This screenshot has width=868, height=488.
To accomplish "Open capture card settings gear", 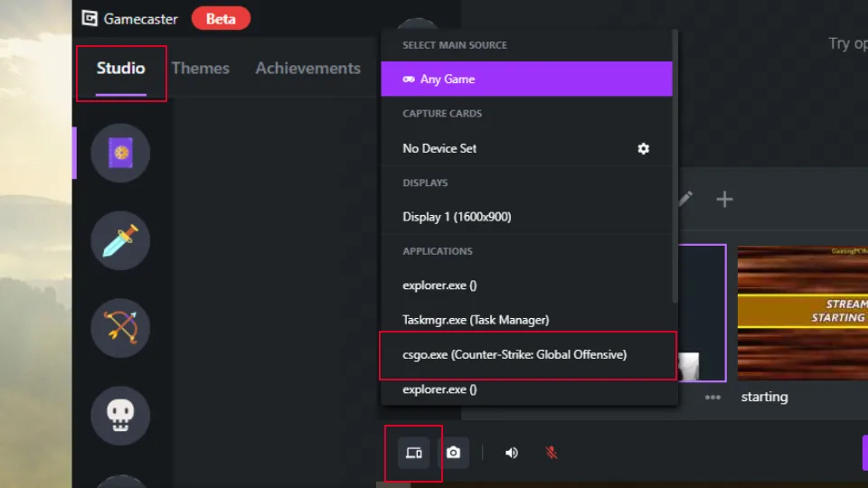I will tap(643, 148).
